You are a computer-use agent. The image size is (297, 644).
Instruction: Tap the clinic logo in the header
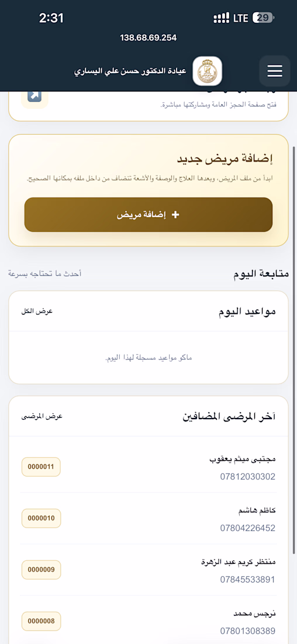(x=208, y=71)
